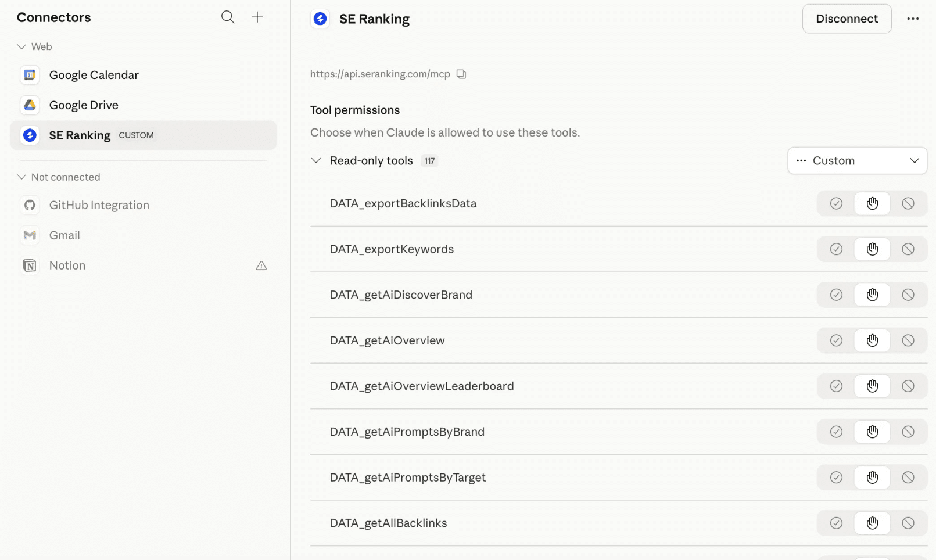Block DATA_getAiDiscoverBrand tool

pos(908,295)
